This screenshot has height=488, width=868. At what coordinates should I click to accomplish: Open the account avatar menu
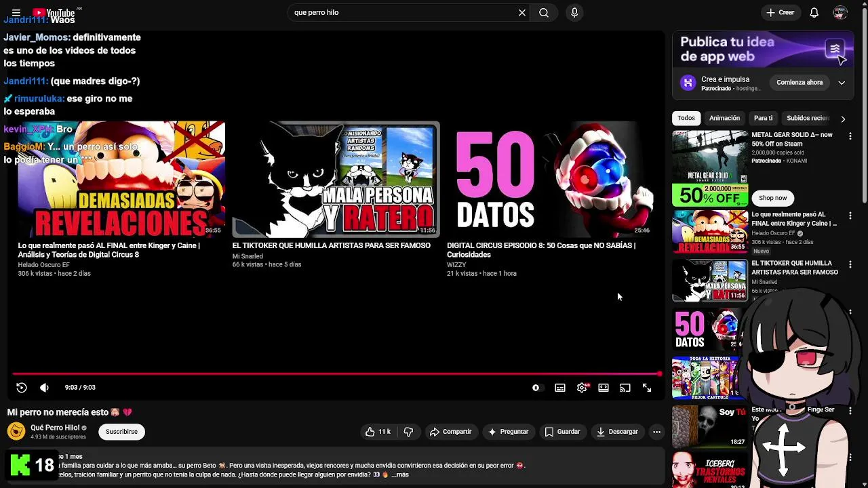tap(840, 13)
